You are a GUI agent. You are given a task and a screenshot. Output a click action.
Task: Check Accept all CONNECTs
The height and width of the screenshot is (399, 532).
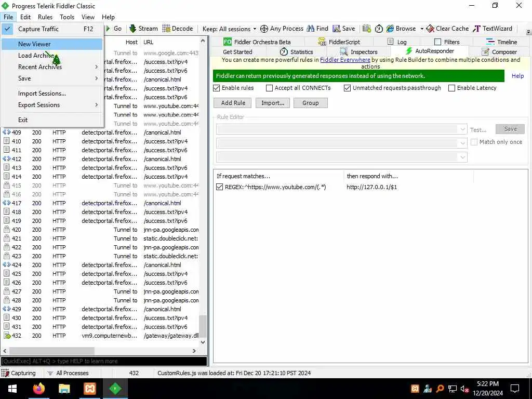[270, 88]
